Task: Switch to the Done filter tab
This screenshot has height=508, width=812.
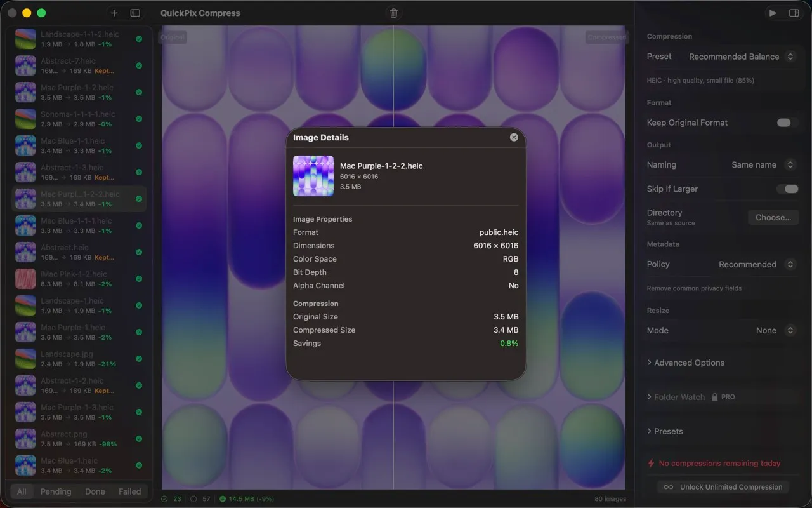Action: click(x=95, y=491)
